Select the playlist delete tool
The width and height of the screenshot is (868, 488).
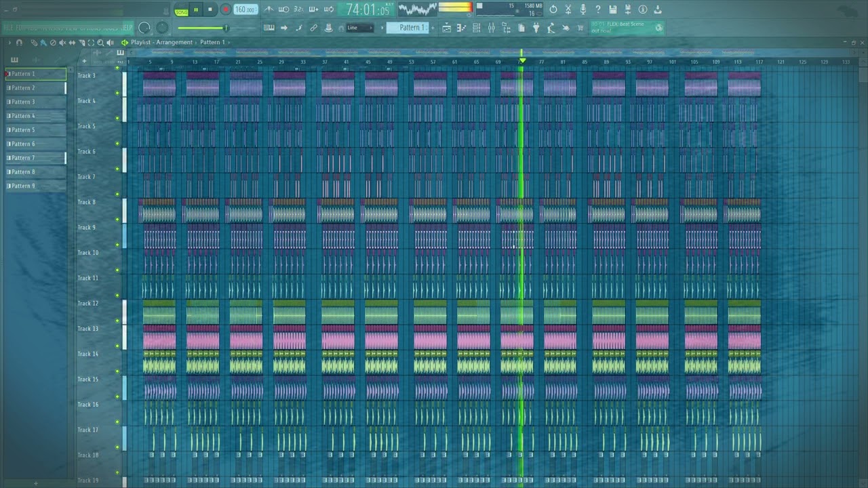pos(53,42)
